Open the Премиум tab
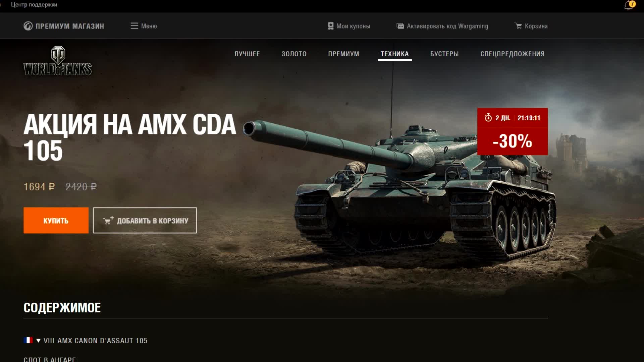644x362 pixels. pos(343,54)
